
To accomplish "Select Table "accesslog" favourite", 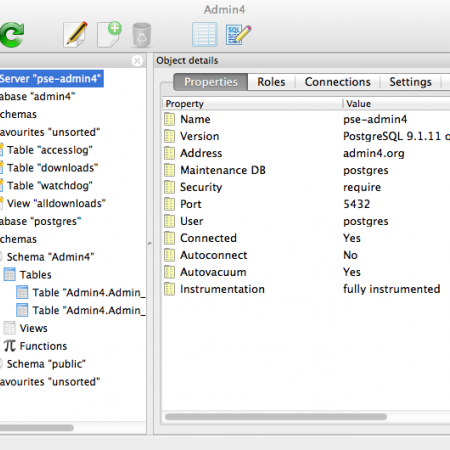I will click(50, 150).
